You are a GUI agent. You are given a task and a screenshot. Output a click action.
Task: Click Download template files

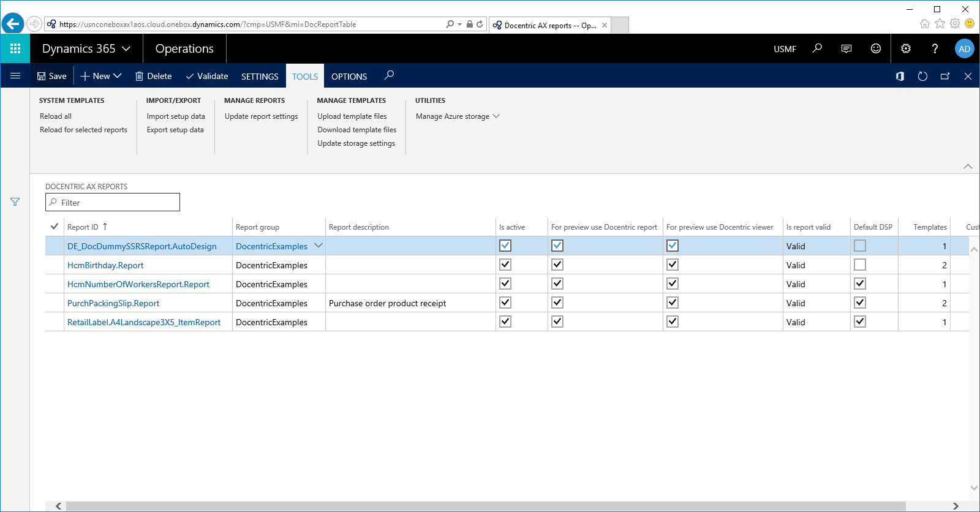point(357,130)
